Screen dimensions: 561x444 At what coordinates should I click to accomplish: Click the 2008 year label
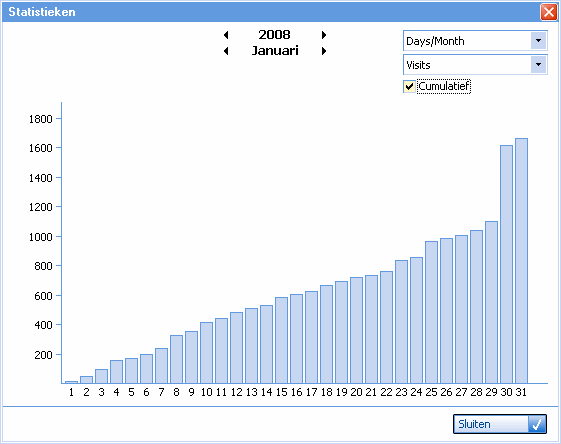(274, 35)
